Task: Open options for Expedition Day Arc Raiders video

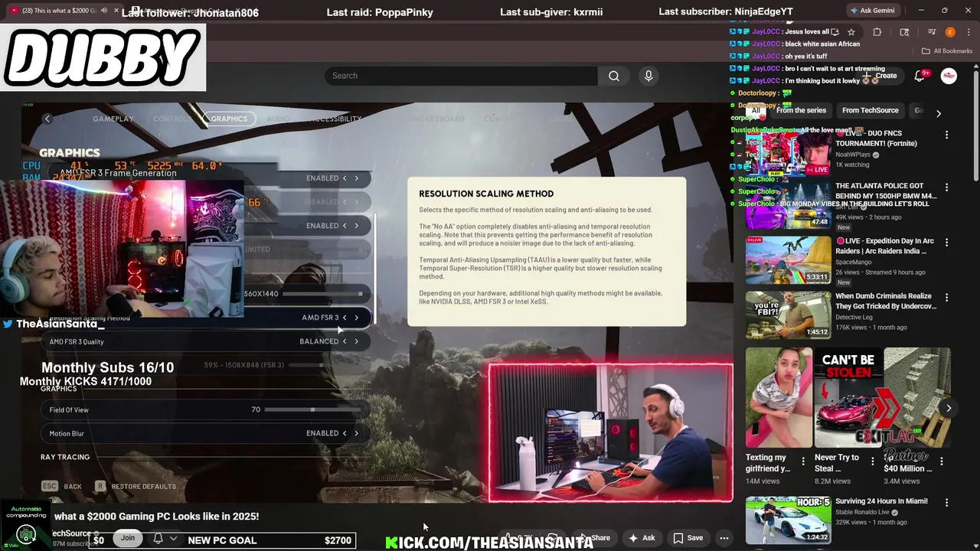Action: tap(946, 243)
